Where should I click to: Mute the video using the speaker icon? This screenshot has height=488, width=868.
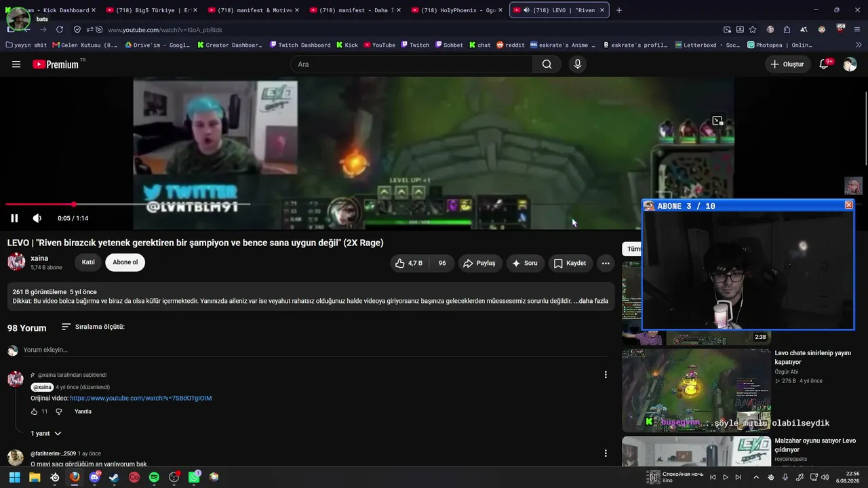click(37, 218)
